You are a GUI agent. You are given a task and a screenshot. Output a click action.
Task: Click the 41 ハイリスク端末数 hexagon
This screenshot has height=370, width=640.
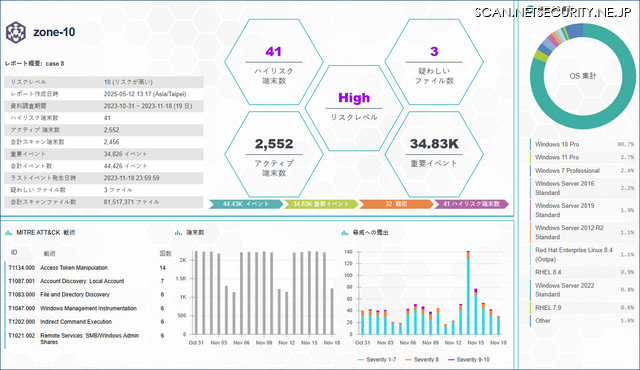pos(274,62)
